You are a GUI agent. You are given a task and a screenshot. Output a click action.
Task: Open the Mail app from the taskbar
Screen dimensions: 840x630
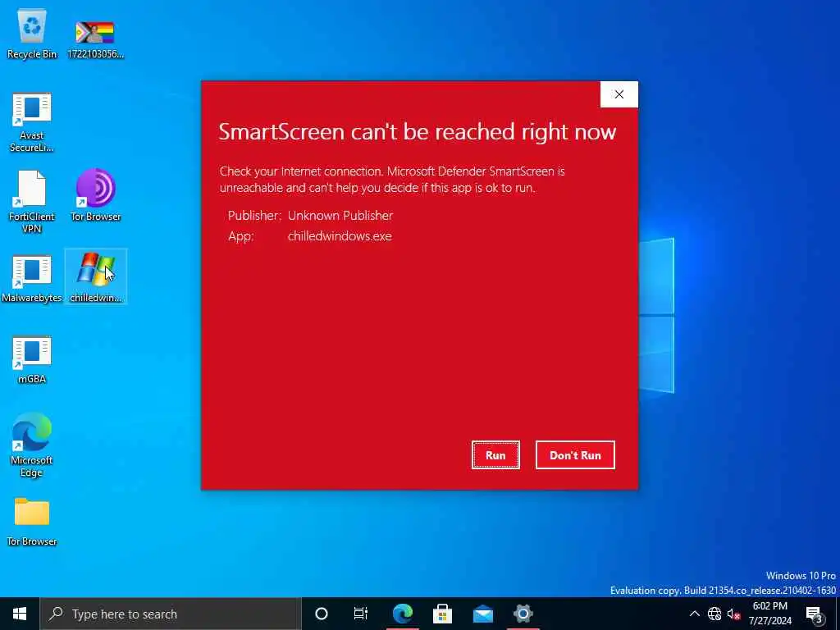click(482, 614)
